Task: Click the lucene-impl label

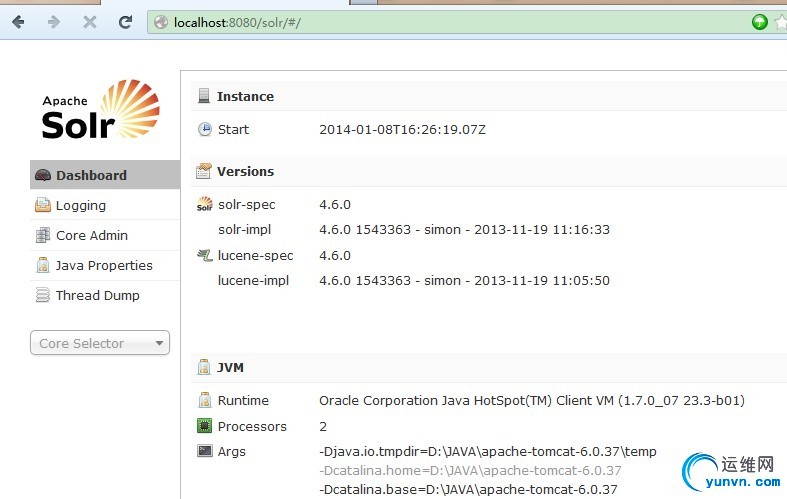Action: coord(253,281)
